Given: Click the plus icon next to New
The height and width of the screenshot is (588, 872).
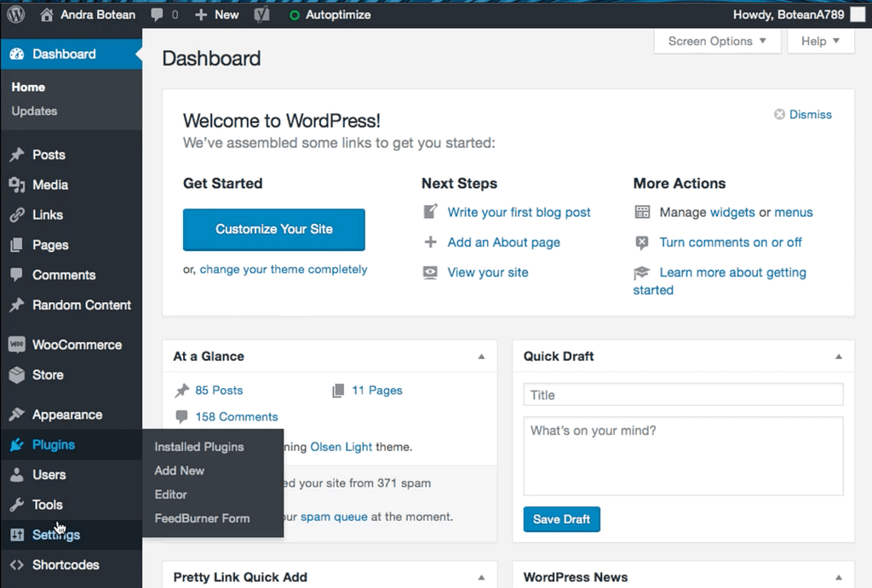Looking at the screenshot, I should (x=201, y=15).
